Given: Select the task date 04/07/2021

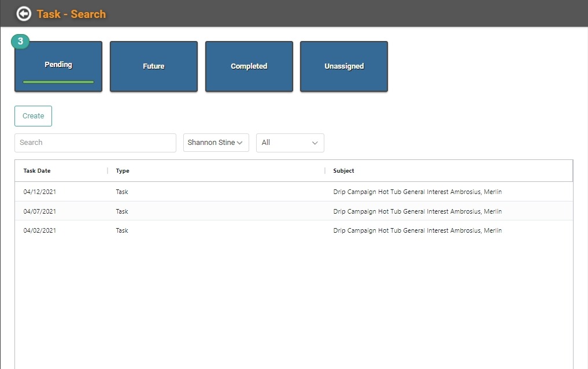Looking at the screenshot, I should [x=40, y=211].
